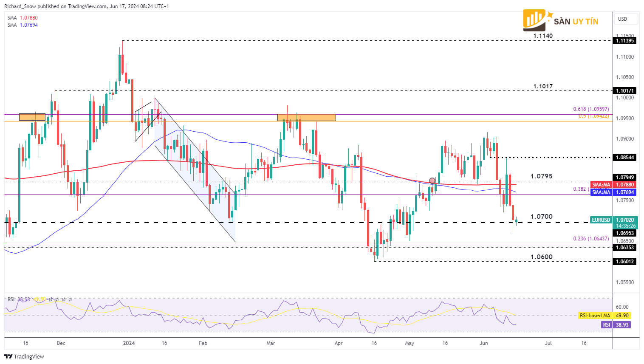The image size is (644, 364).
Task: Click the 1.11395 price label on axis
Action: [x=625, y=41]
